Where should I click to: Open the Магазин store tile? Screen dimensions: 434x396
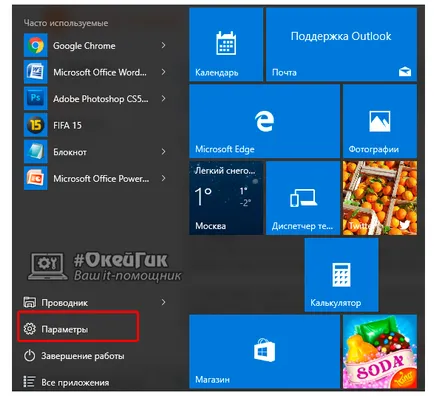[265, 352]
